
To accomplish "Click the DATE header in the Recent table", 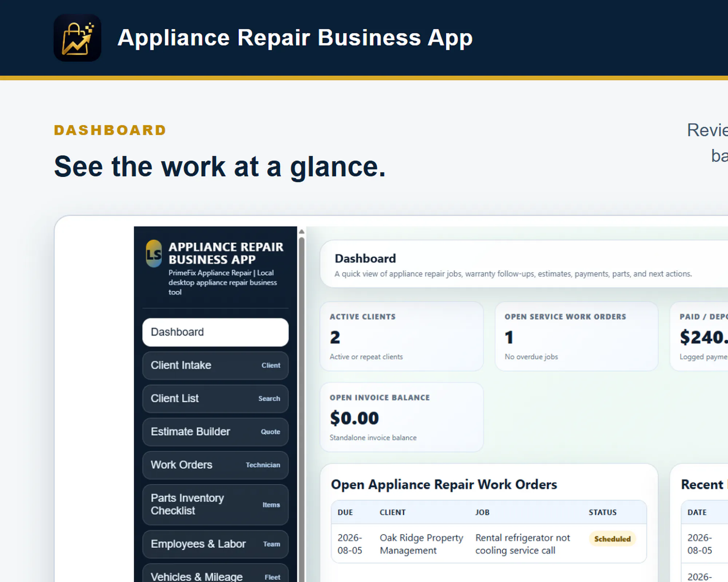I will click(x=697, y=512).
